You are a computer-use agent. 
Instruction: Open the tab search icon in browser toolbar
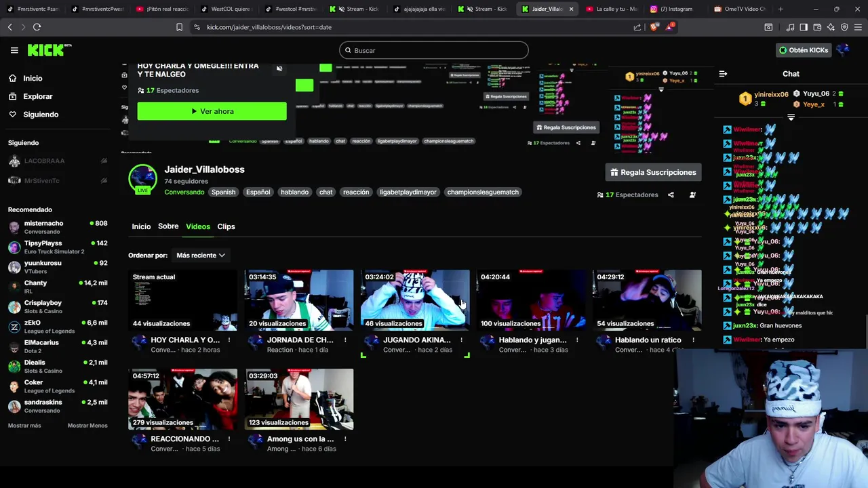tap(768, 27)
